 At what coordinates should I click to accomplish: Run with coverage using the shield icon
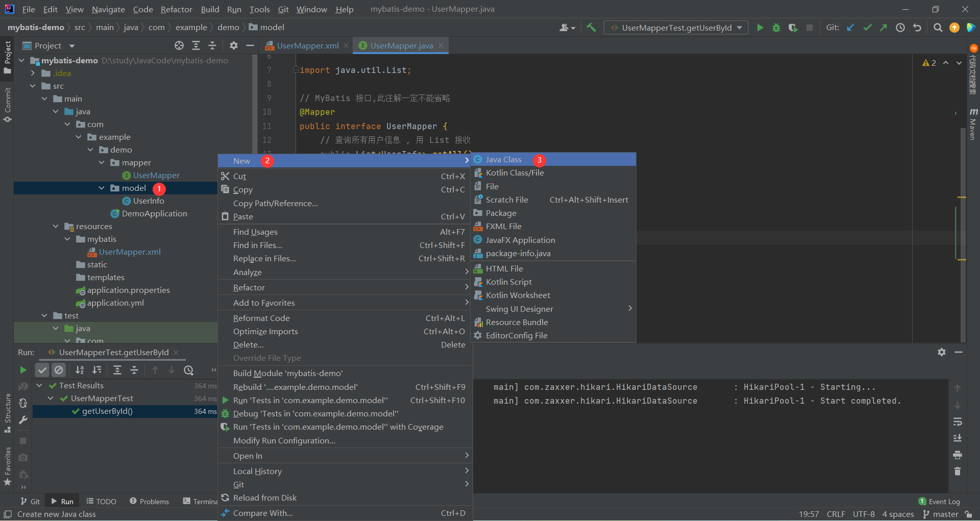coord(793,28)
